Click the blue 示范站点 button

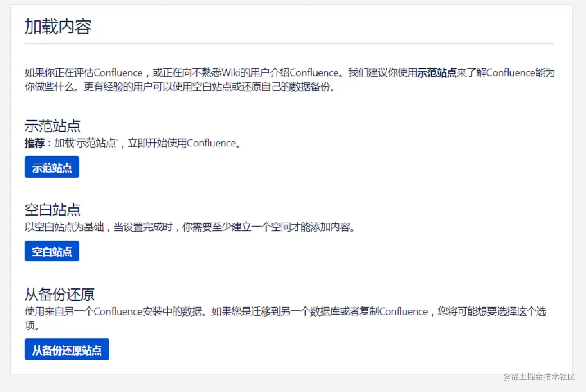pyautogui.click(x=52, y=167)
